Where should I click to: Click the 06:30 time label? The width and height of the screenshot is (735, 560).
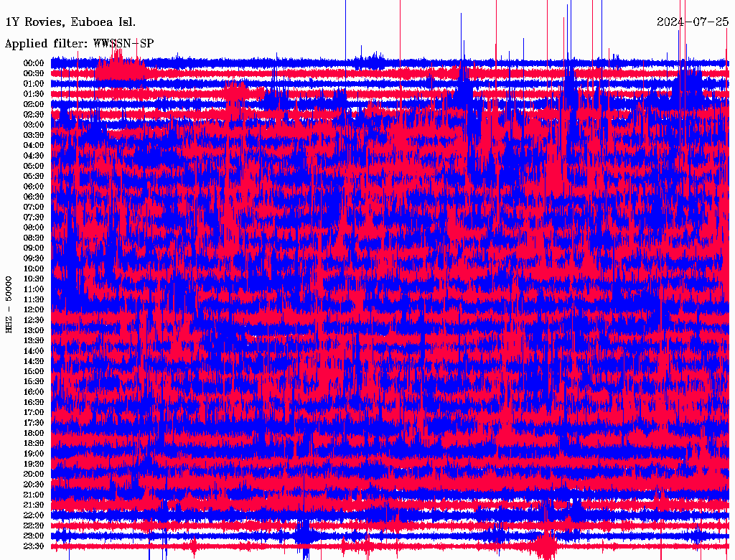click(x=34, y=197)
